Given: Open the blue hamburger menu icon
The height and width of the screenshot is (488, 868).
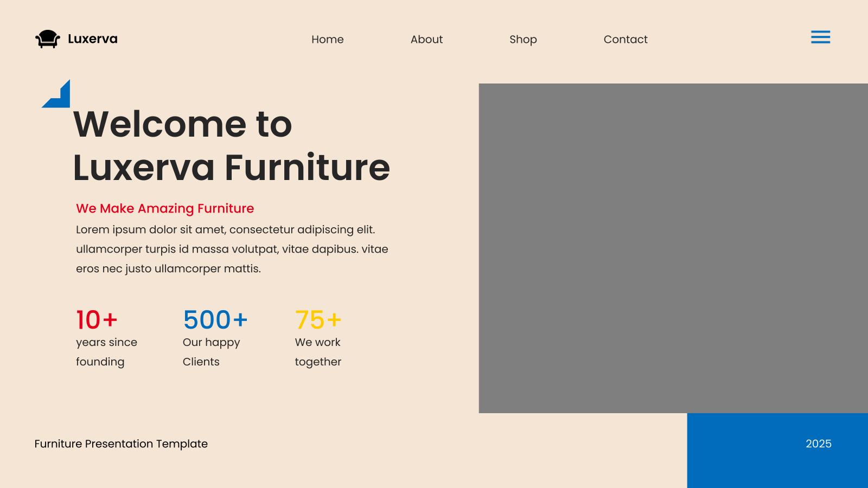Looking at the screenshot, I should pos(820,37).
